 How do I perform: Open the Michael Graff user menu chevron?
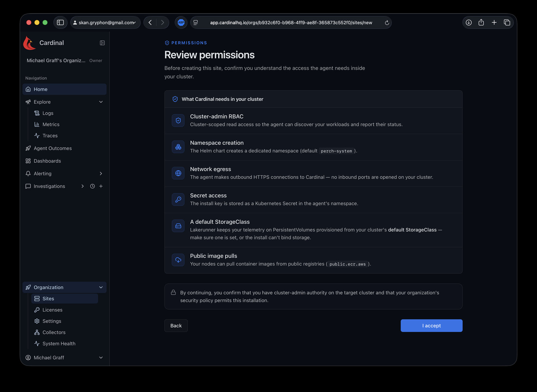point(101,357)
